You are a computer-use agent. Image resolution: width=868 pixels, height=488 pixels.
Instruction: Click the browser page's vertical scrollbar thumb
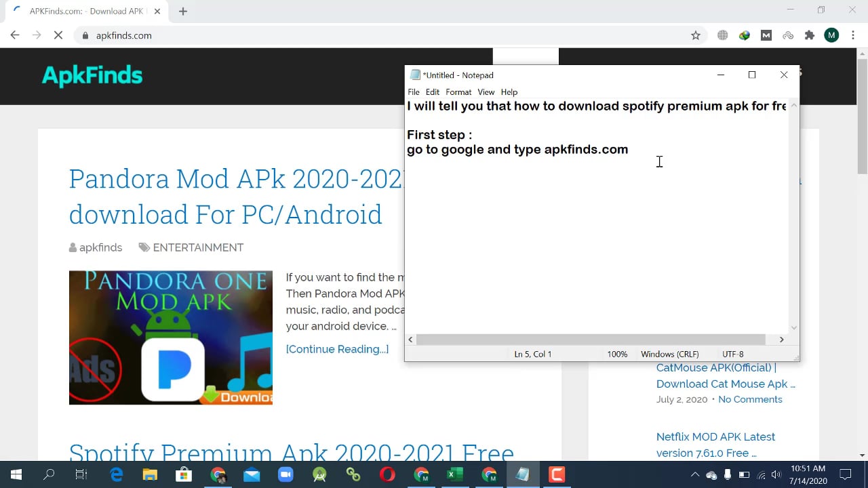pos(862,117)
